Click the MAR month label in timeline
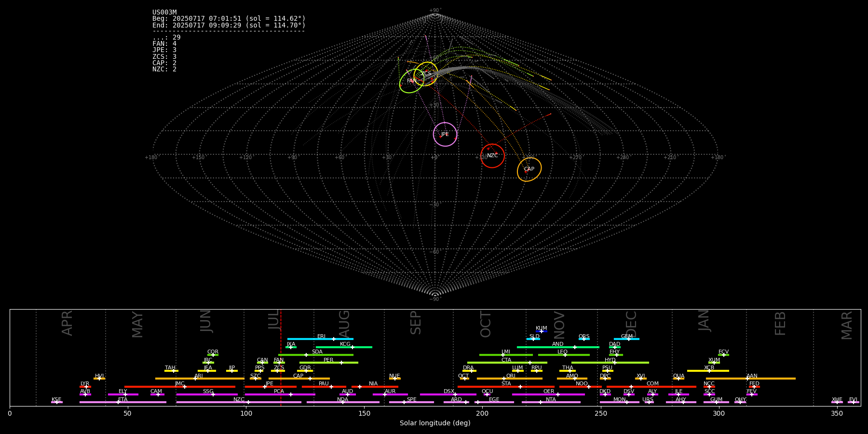This screenshot has width=868, height=434. (x=847, y=325)
